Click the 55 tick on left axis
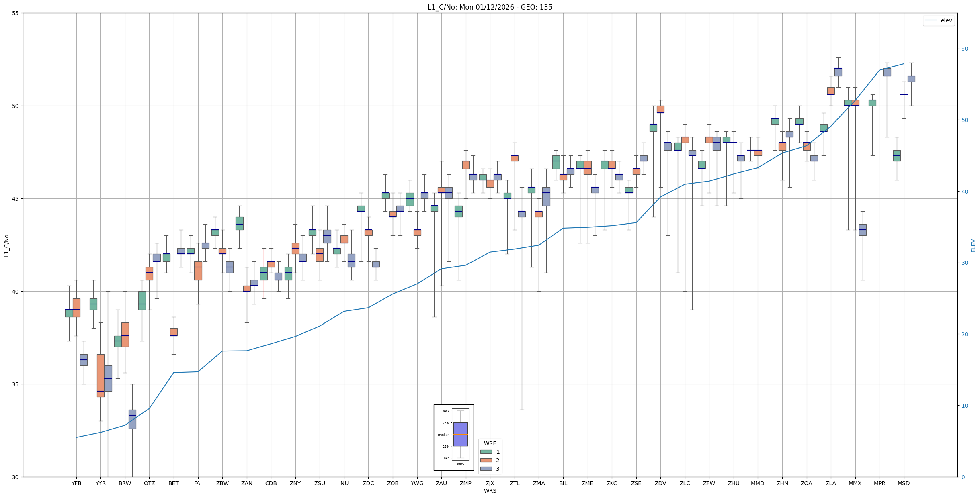 coord(16,13)
